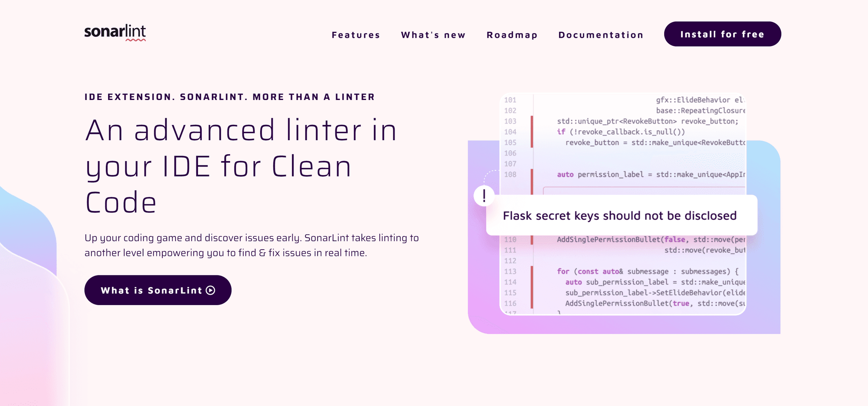Click the gfx::ElideBehavior code line

[700, 100]
